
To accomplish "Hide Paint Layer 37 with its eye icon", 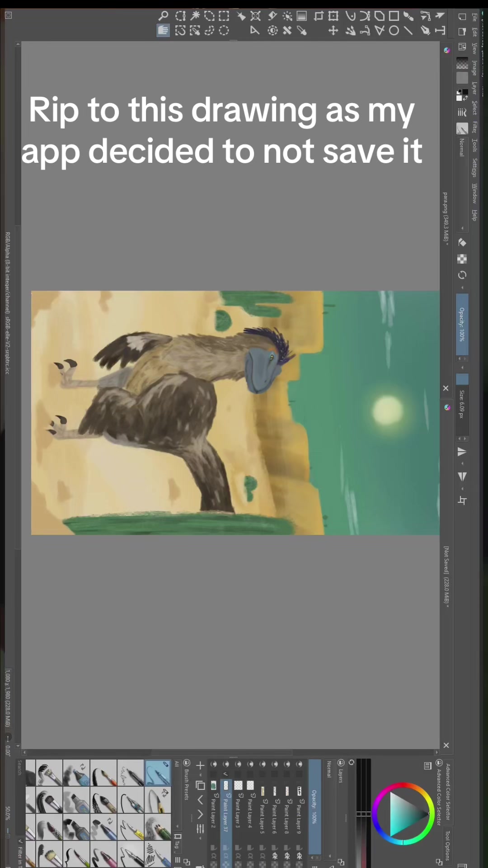I will pyautogui.click(x=226, y=764).
